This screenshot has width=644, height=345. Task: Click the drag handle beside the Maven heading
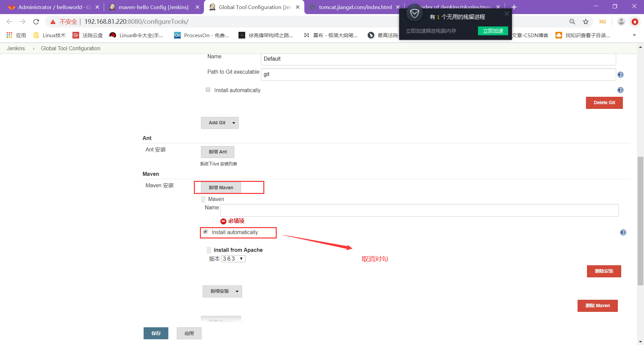coord(203,199)
